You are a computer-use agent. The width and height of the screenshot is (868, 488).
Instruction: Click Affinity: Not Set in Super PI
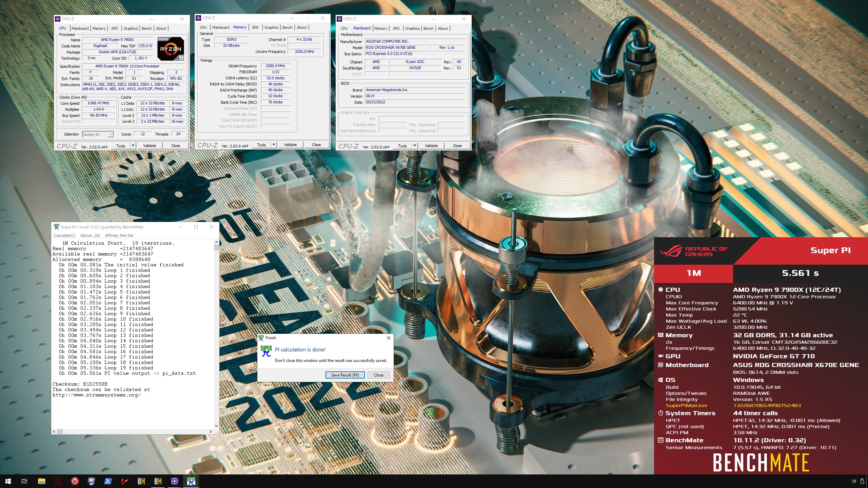(x=119, y=236)
